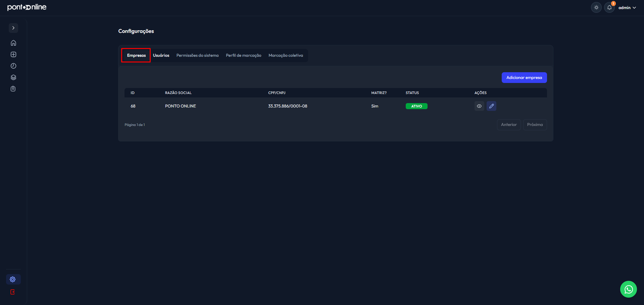View PONTO ONLINE details with eye icon
644x305 pixels.
coord(479,106)
